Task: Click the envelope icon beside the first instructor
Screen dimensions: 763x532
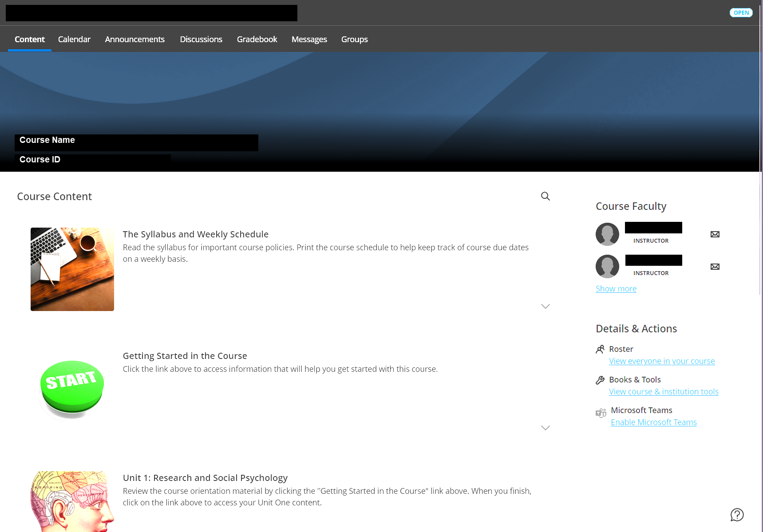Action: (715, 234)
